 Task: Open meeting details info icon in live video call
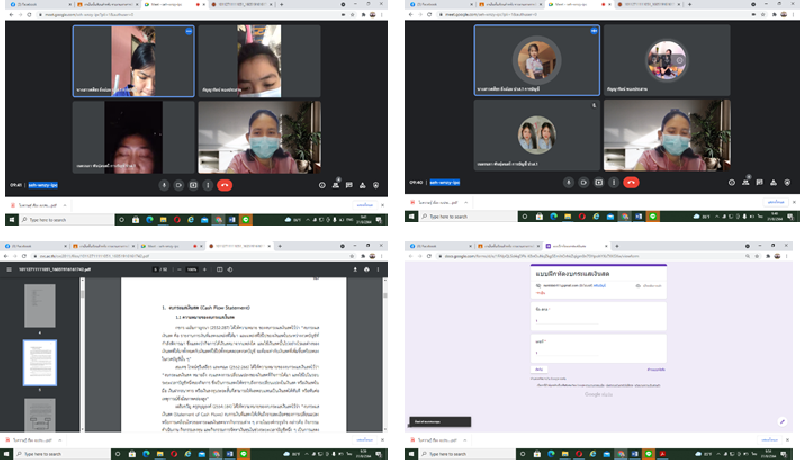coord(322,185)
